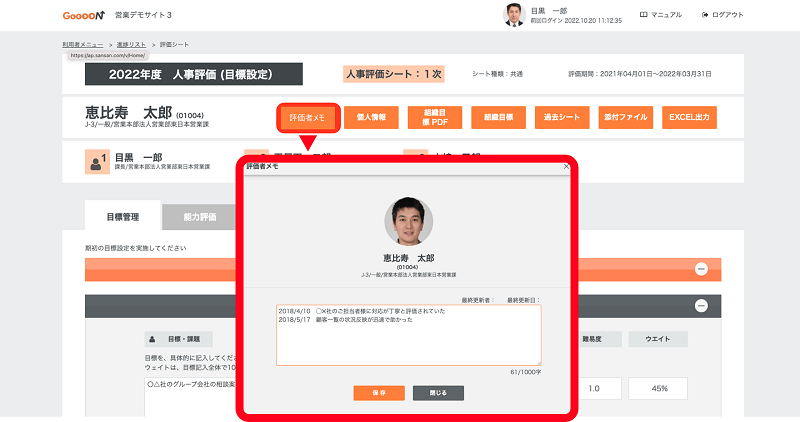Click the user avatar photo in header
Screen dimensions: 800x422
(514, 15)
